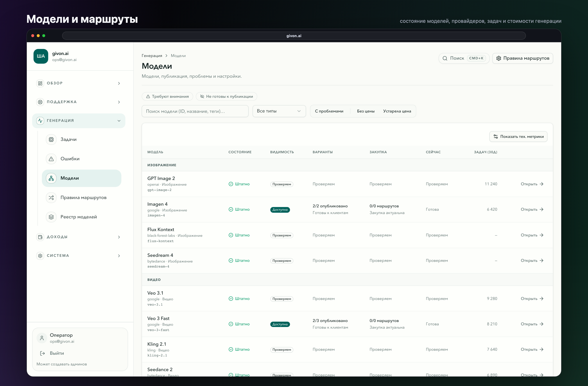The width and height of the screenshot is (588, 386).
Task: Click the Система gear icon
Action: (x=40, y=255)
